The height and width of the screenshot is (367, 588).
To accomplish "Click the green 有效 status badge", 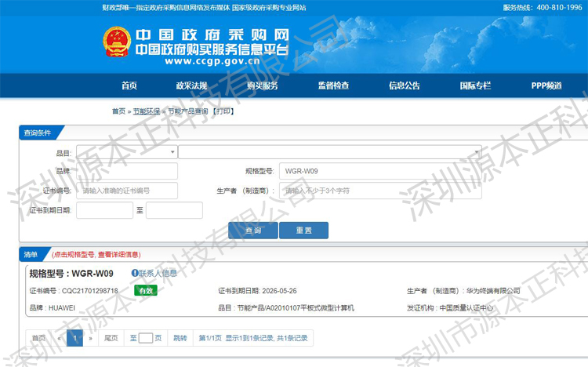I will click(x=146, y=290).
